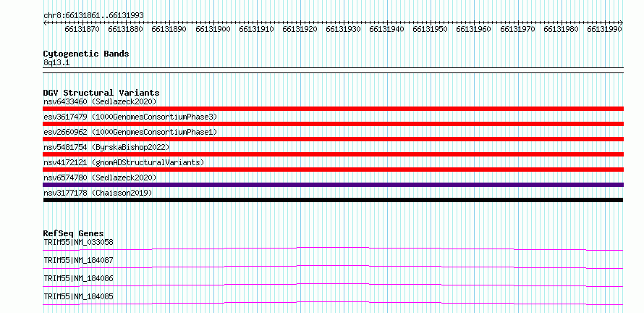The image size is (644, 313).
Task: Select ruler position 66131880
Action: (x=126, y=29)
